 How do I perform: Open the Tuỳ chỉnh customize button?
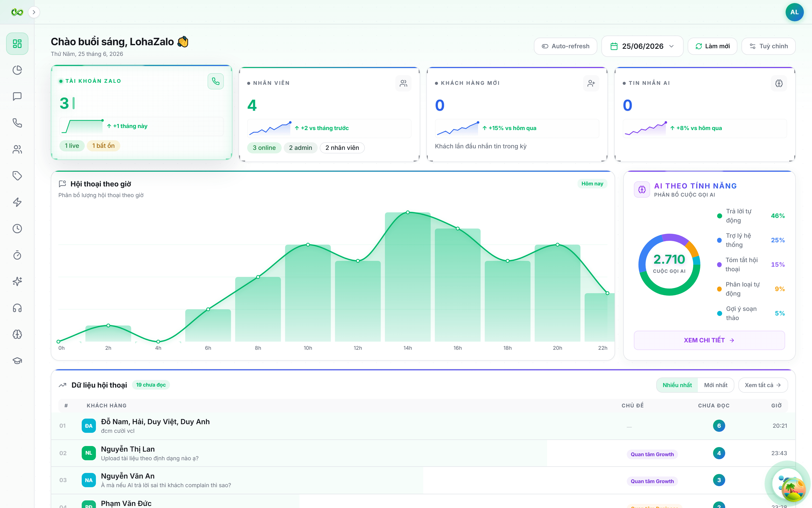768,46
